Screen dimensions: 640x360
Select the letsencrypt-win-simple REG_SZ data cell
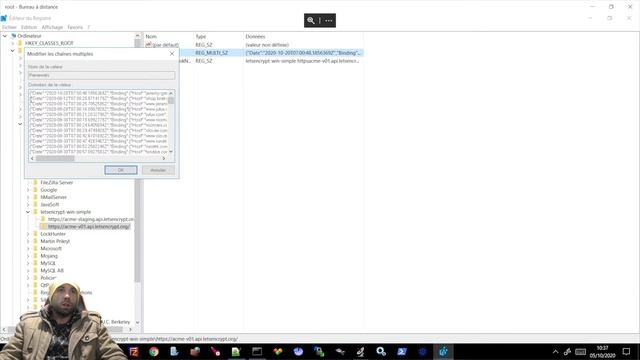pyautogui.click(x=302, y=61)
